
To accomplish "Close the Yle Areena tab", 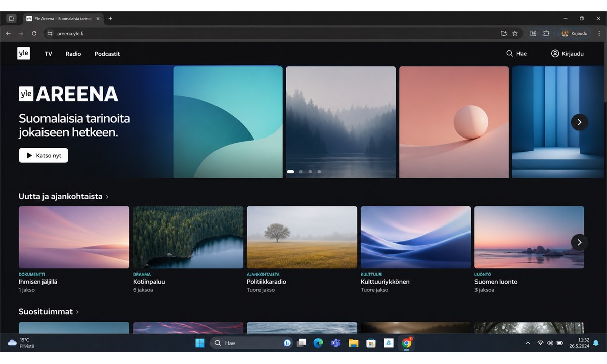I will [98, 19].
